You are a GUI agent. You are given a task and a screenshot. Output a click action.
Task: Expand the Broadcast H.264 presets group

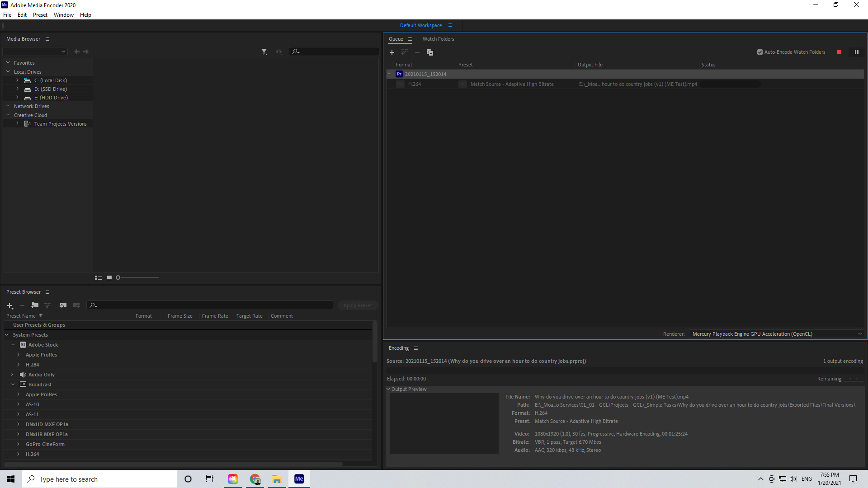pos(18,454)
